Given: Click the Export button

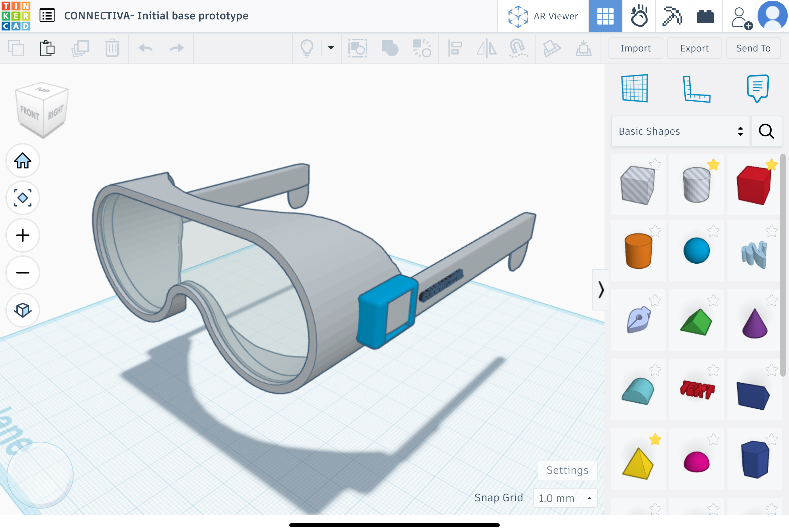Looking at the screenshot, I should (694, 48).
